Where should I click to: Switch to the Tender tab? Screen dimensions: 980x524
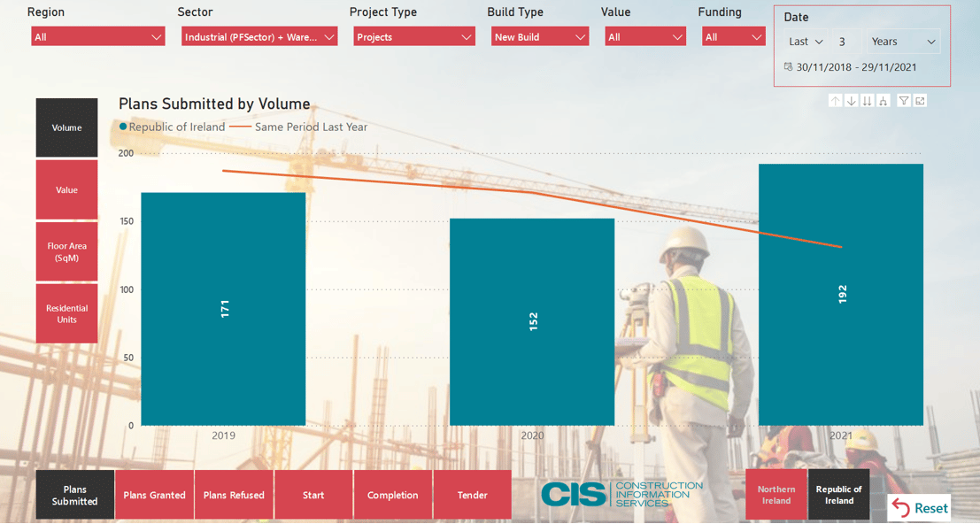(x=472, y=495)
